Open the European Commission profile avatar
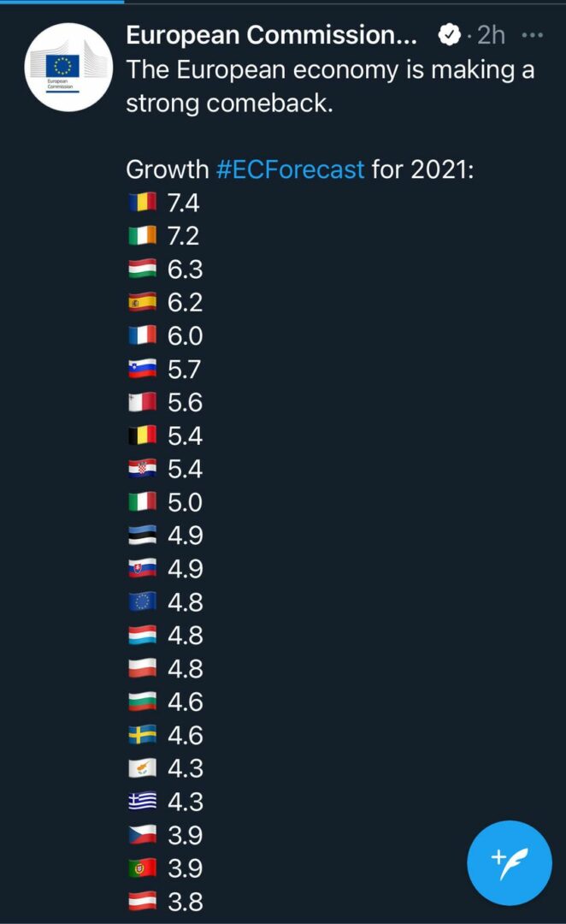The width and height of the screenshot is (566, 924). [x=69, y=68]
